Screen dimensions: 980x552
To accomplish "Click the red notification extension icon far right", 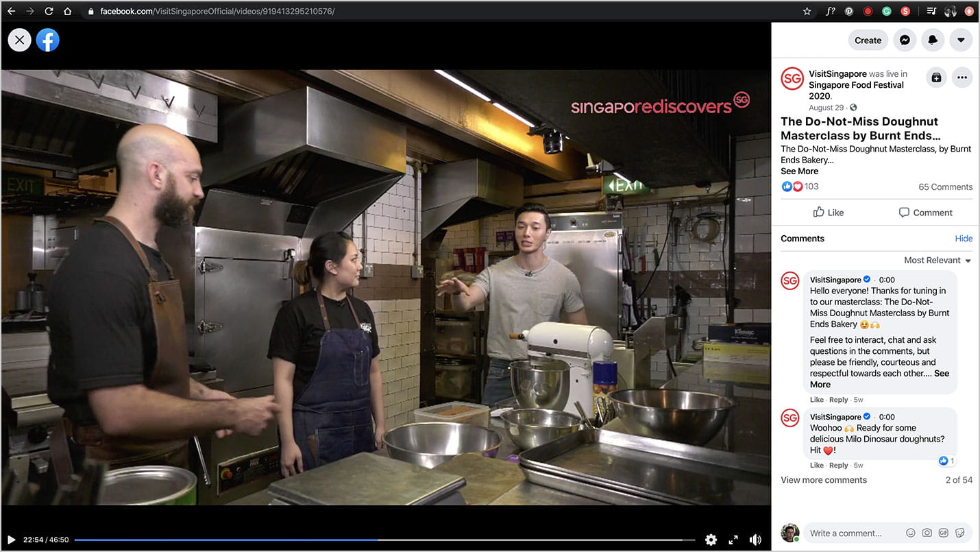I will tap(969, 11).
